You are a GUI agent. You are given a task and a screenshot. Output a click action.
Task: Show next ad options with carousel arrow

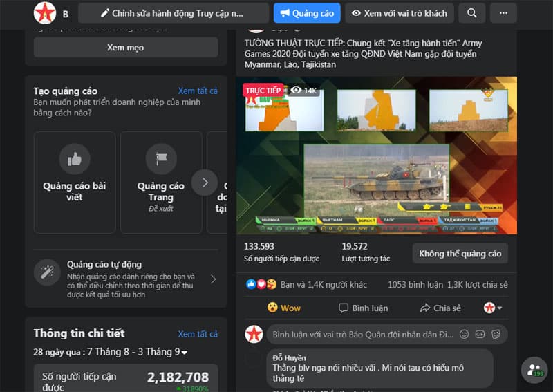click(x=205, y=183)
